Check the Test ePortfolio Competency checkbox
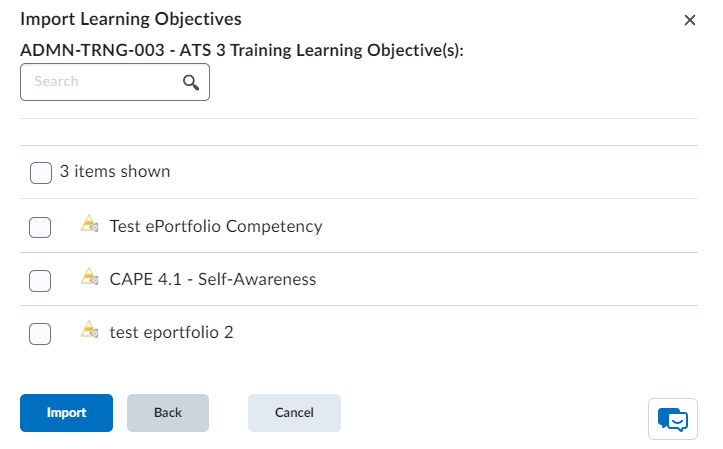 40,227
